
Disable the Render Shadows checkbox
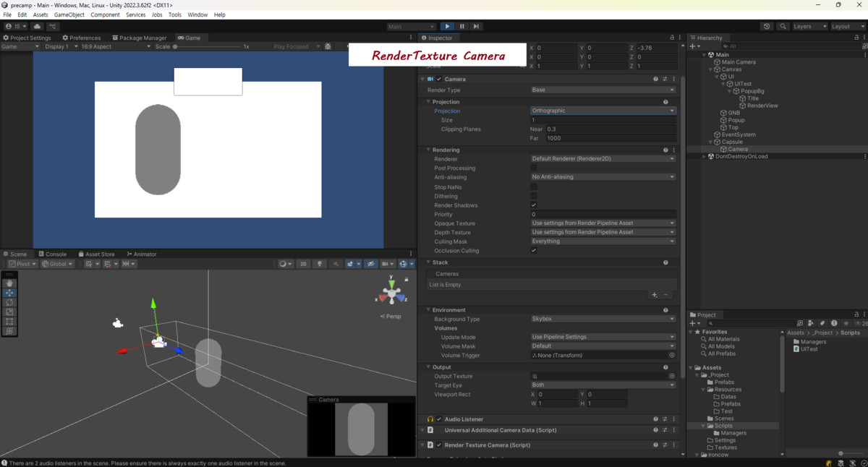click(534, 205)
